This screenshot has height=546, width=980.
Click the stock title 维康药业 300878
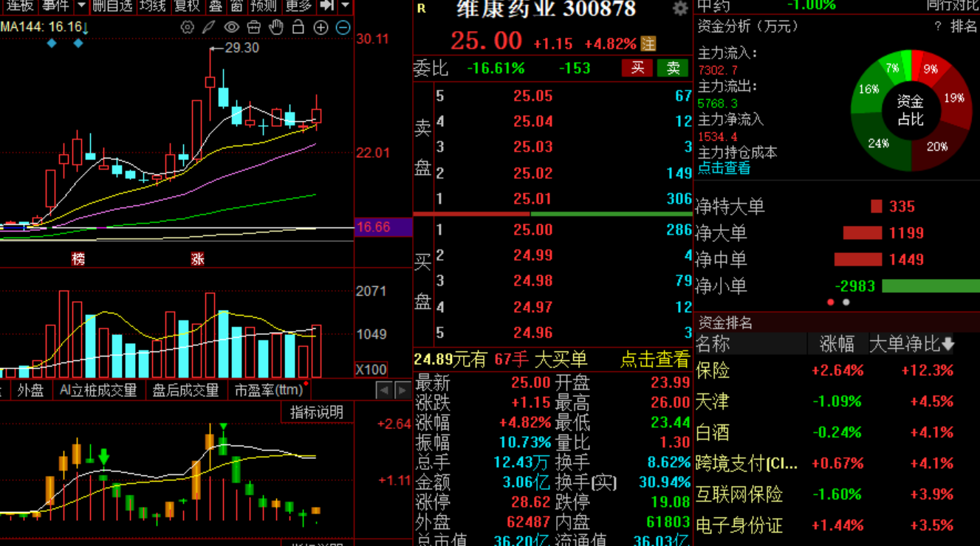coord(546,9)
